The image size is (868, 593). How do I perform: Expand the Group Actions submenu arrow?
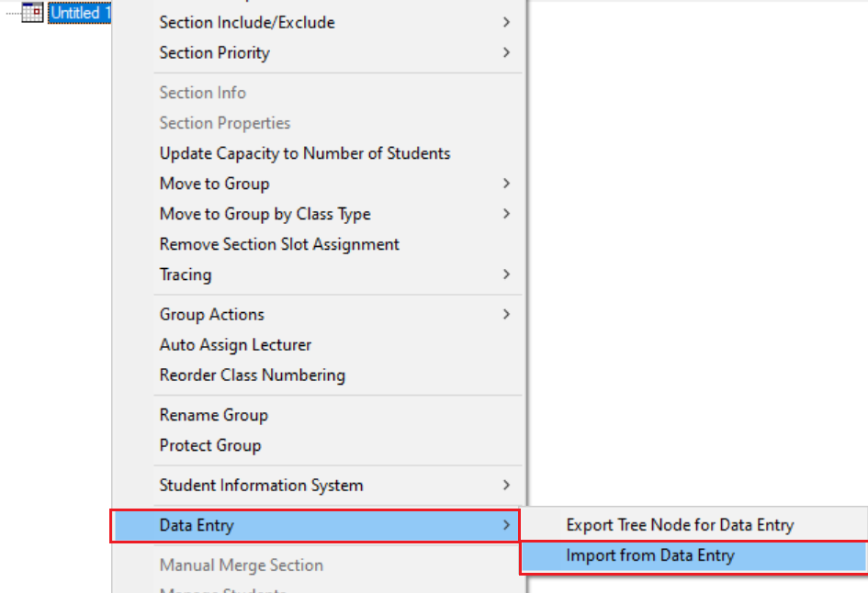coord(506,314)
